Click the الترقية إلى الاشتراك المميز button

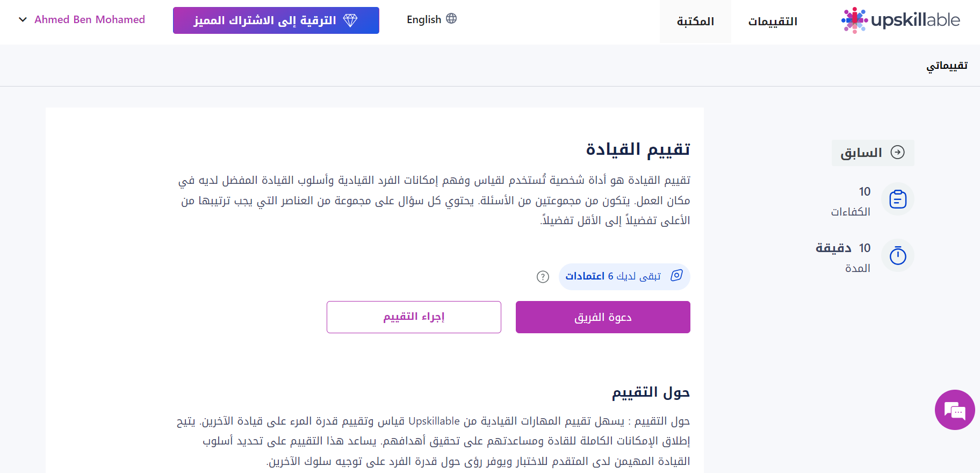pos(276,20)
